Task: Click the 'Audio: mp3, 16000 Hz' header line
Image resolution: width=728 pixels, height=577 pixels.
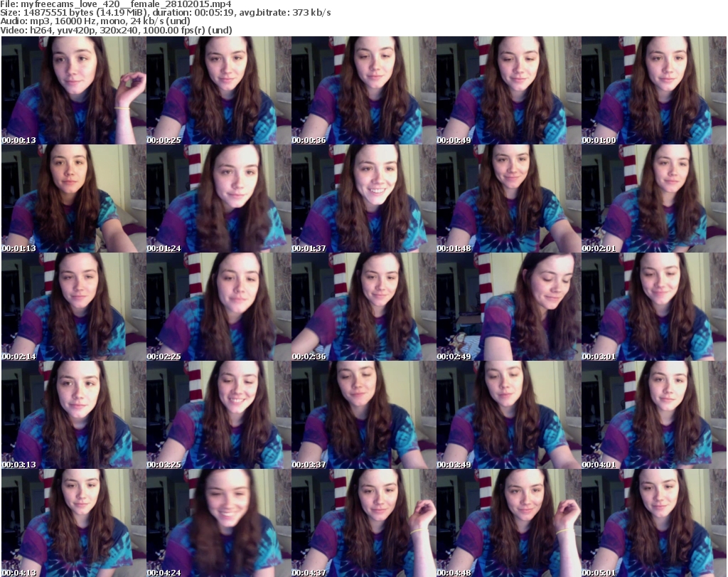Action: [x=95, y=21]
